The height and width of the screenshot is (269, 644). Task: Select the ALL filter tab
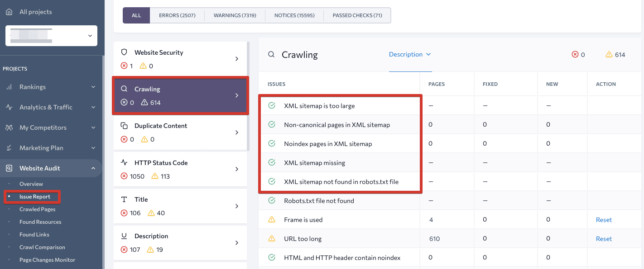(x=136, y=15)
